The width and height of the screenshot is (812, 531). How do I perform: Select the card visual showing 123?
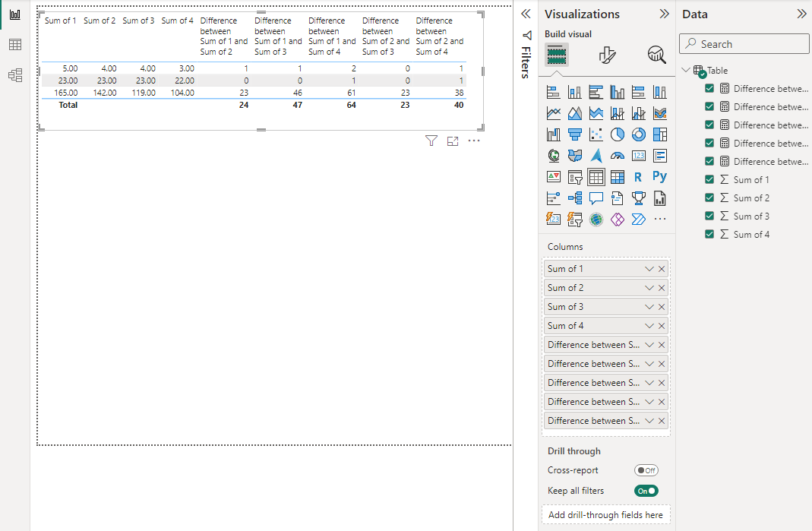639,156
